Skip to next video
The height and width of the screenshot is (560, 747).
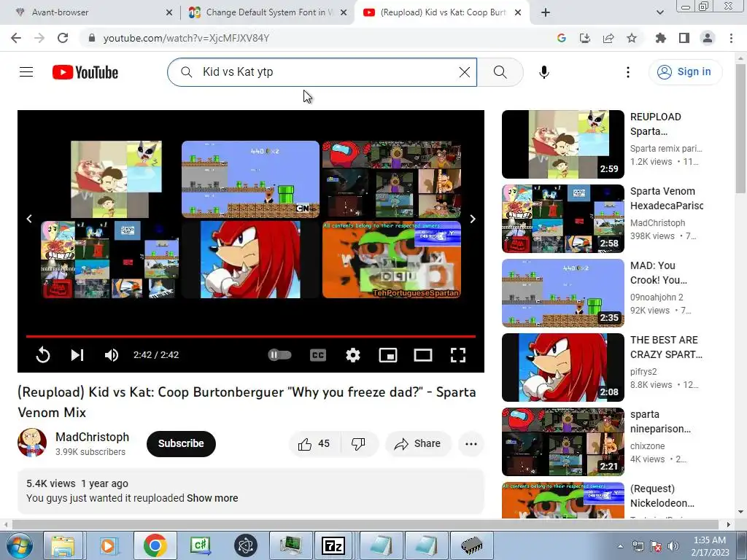pyautogui.click(x=77, y=355)
